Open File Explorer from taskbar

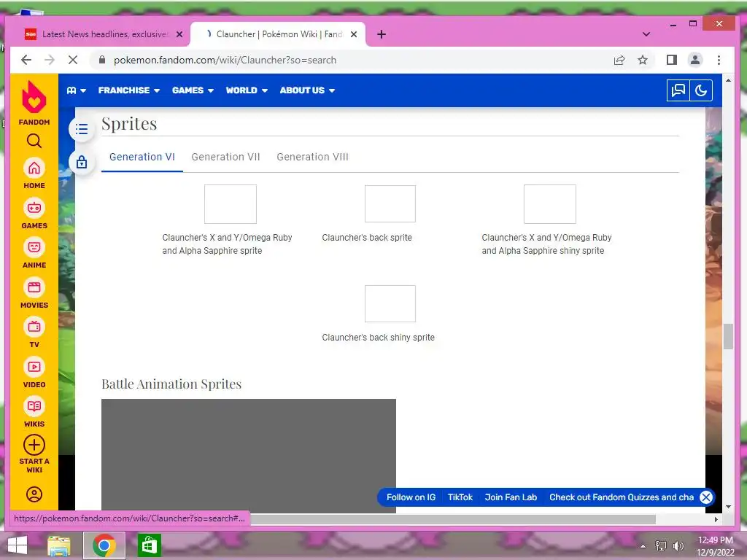[x=59, y=545]
